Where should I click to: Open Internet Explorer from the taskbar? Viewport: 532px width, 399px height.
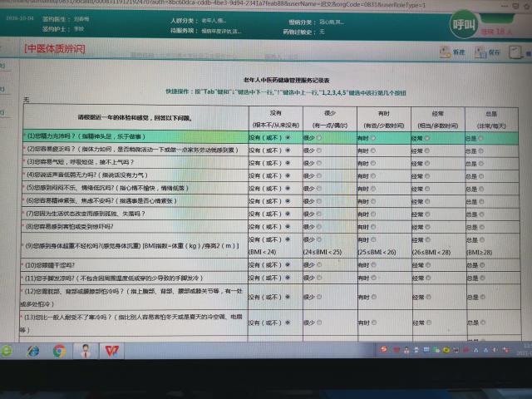(x=33, y=350)
